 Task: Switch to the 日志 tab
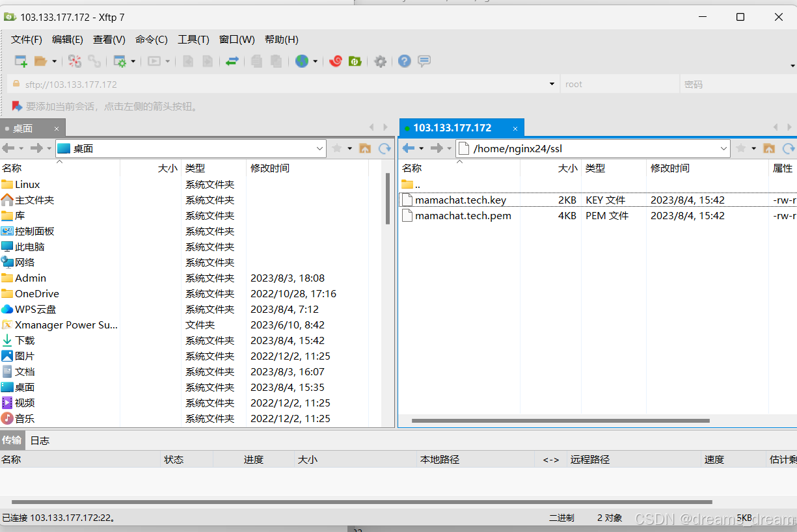[39, 440]
